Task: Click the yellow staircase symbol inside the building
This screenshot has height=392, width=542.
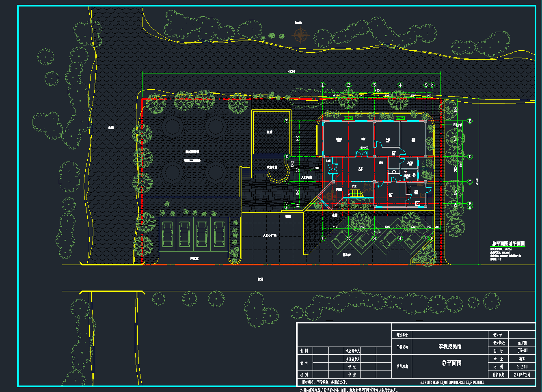Action: click(x=356, y=193)
